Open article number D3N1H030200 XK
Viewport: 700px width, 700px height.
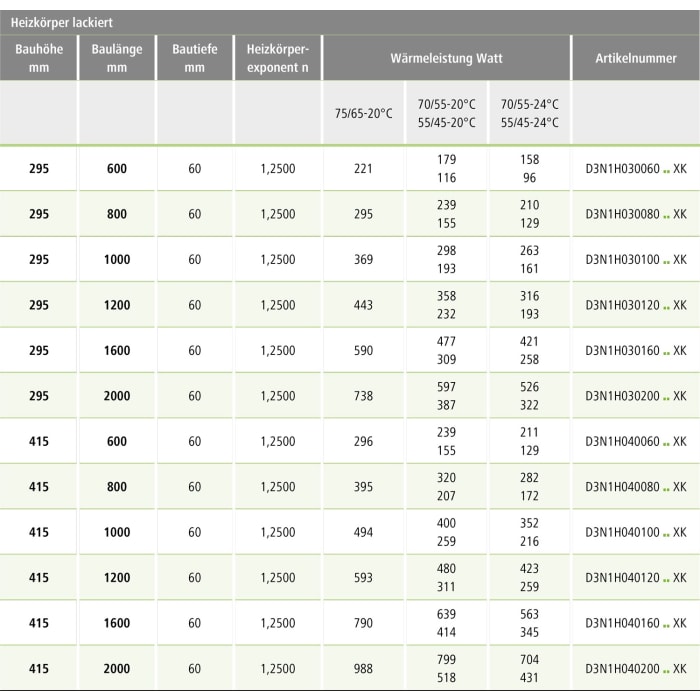[635, 396]
